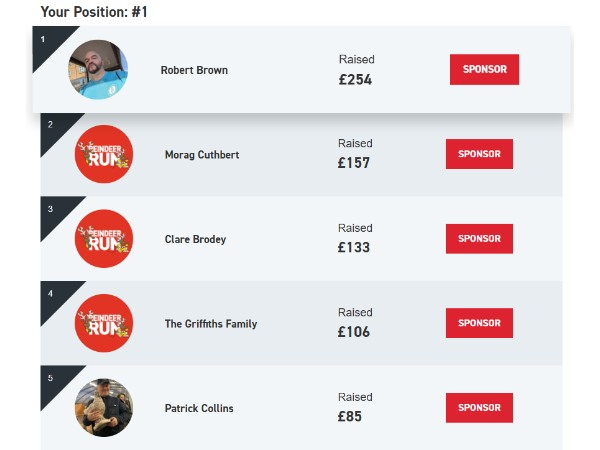Select Clare Brodey's name

(195, 240)
